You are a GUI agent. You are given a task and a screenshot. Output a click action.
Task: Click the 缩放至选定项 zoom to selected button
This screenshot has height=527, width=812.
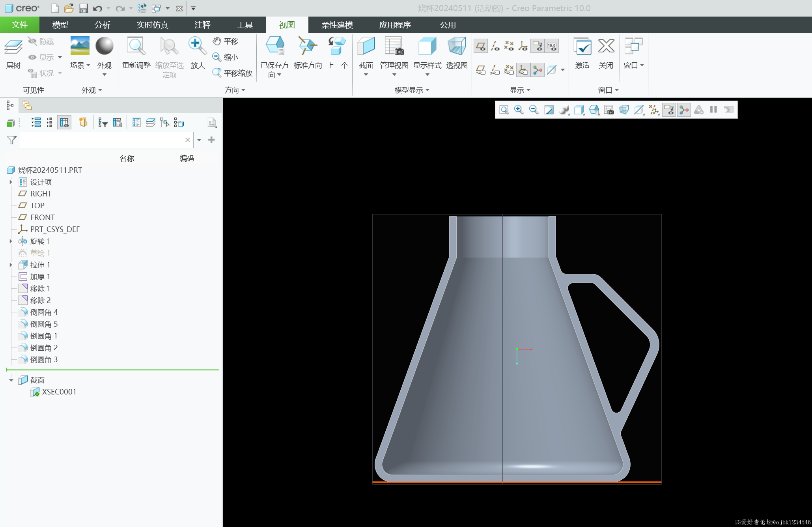click(170, 58)
